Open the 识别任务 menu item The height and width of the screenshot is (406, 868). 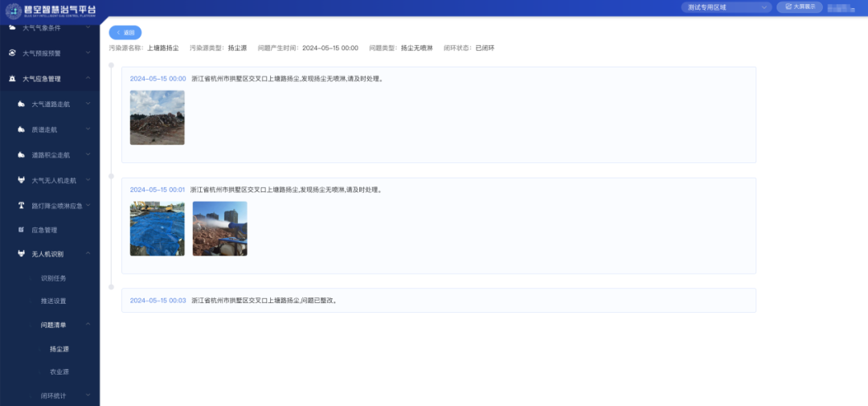[53, 278]
